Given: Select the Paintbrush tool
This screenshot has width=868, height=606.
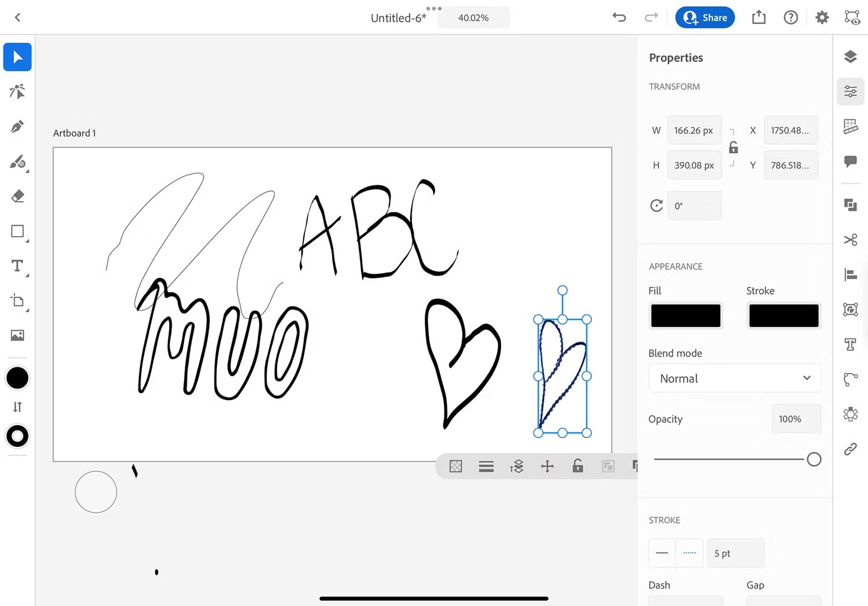Looking at the screenshot, I should click(17, 163).
